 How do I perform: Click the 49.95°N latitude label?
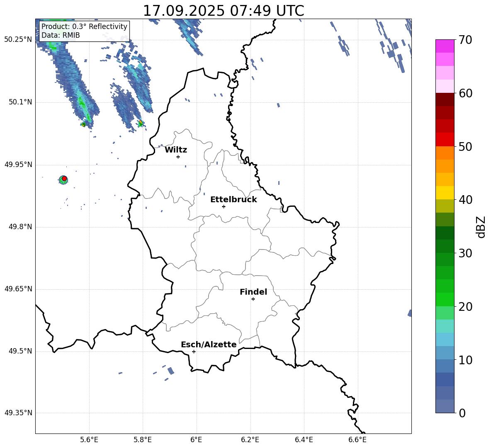(x=18, y=165)
